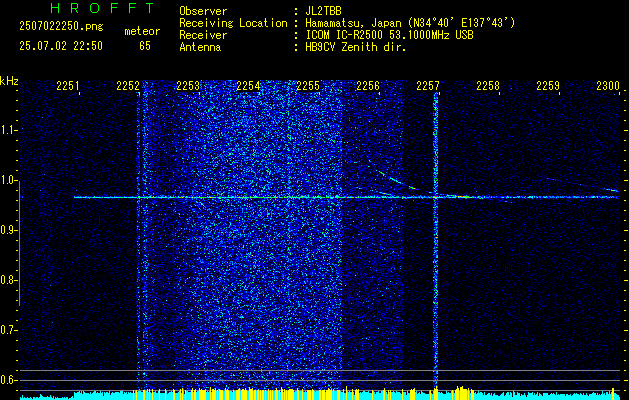This screenshot has height=400, width=629.
Task: Select the filename 2507022250.png
Action: 61,27
